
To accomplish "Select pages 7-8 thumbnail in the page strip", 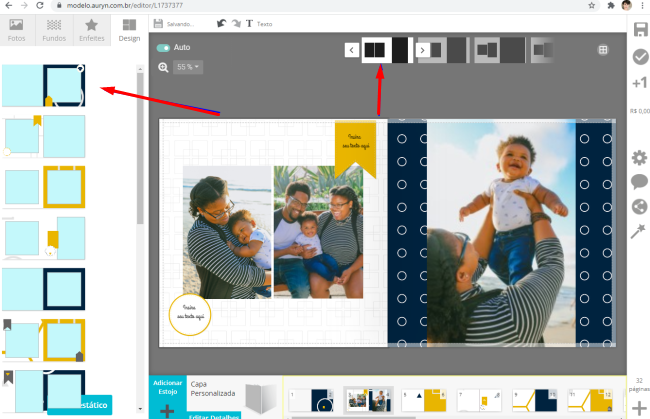I will 479,400.
